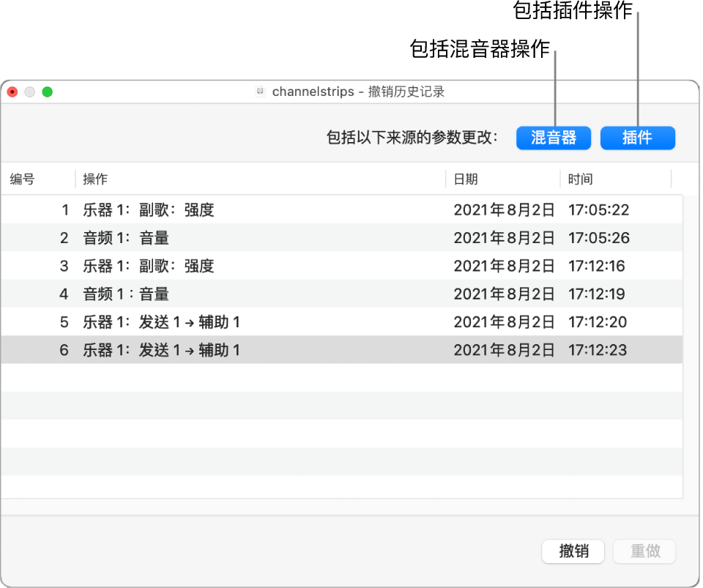Select undo step 3 at 17:12:16
The width and height of the screenshot is (703, 588).
(x=220, y=266)
